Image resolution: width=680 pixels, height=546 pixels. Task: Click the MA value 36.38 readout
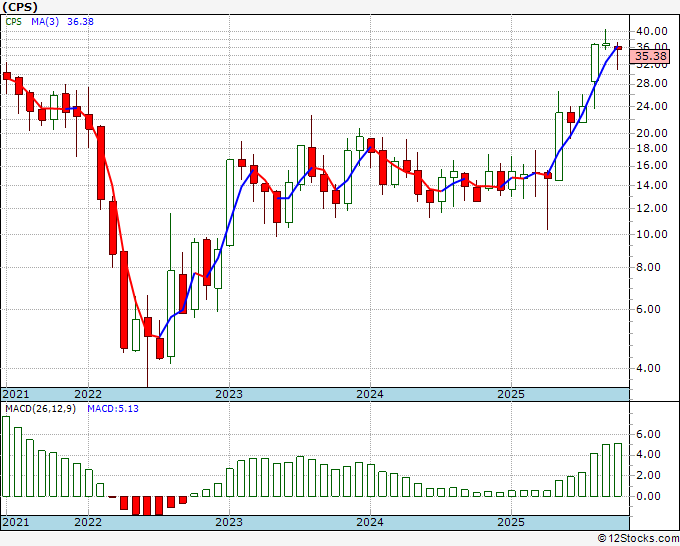80,22
